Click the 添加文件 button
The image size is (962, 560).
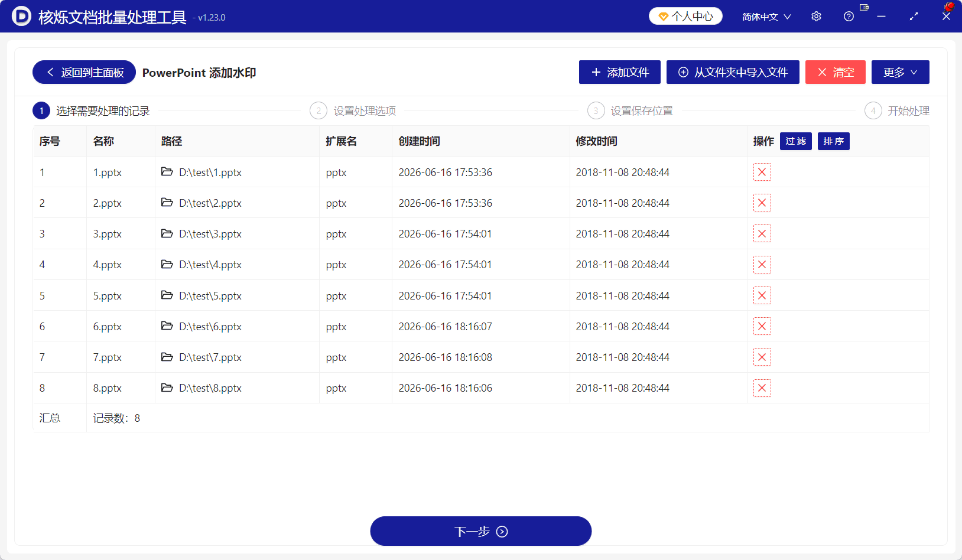pos(619,72)
